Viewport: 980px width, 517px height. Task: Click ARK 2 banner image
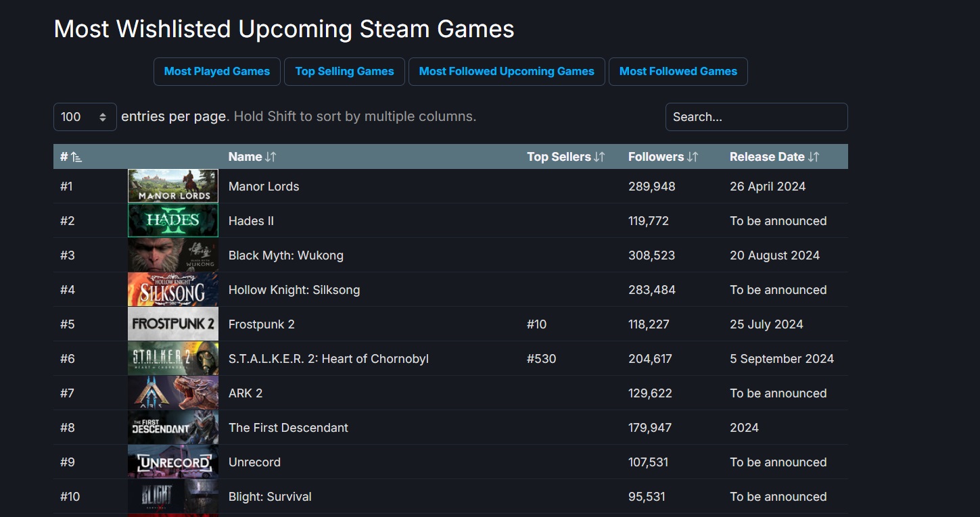(173, 393)
